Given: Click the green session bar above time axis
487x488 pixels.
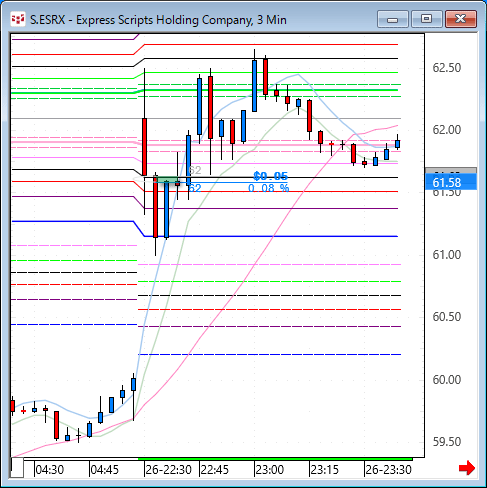Looking at the screenshot, I should [275, 459].
